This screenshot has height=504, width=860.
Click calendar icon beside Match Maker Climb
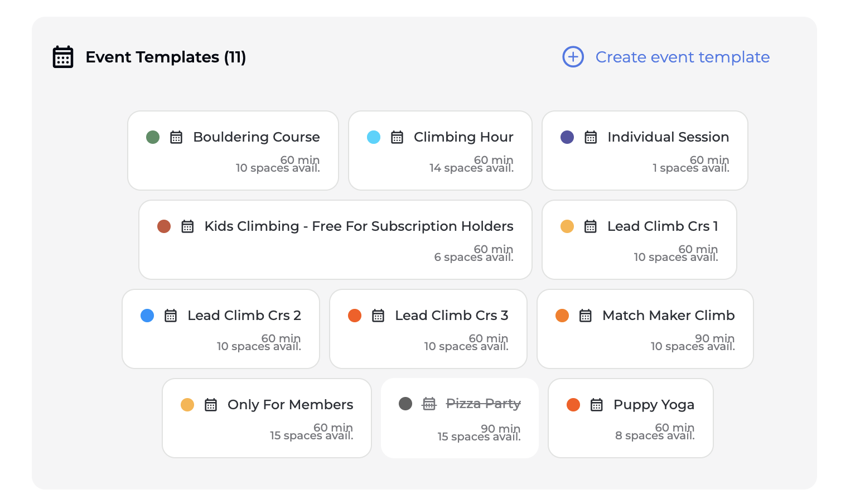tap(586, 316)
